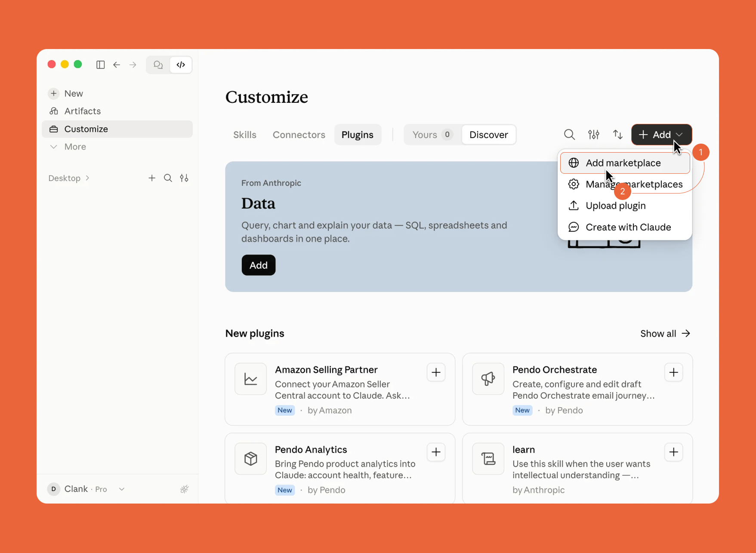
Task: Choose Add marketplace from the menu
Action: pyautogui.click(x=625, y=163)
